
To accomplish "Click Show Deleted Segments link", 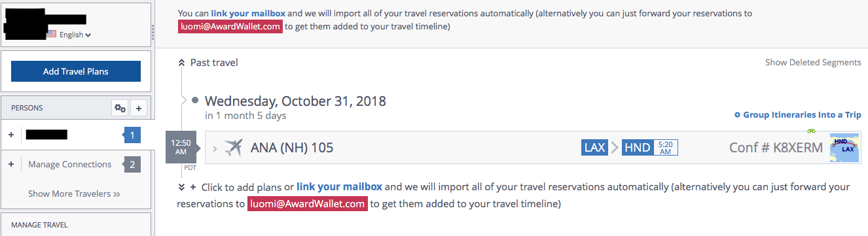I will pos(813,63).
